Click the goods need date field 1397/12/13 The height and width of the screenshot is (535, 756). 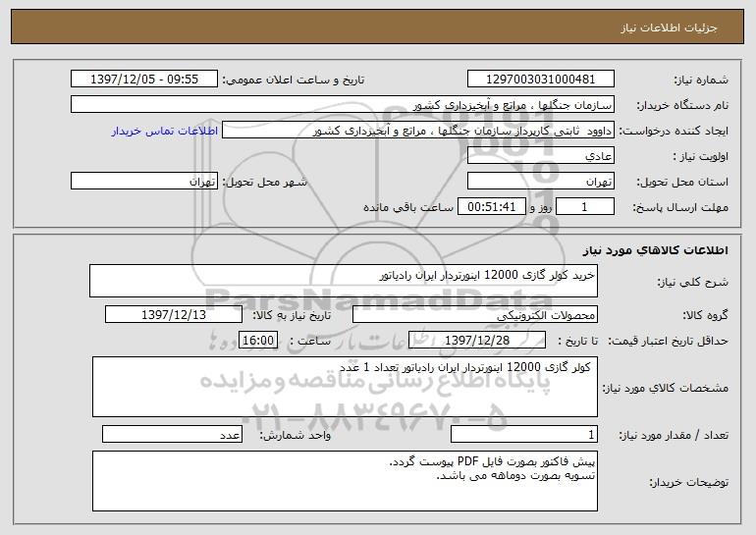[x=174, y=315]
